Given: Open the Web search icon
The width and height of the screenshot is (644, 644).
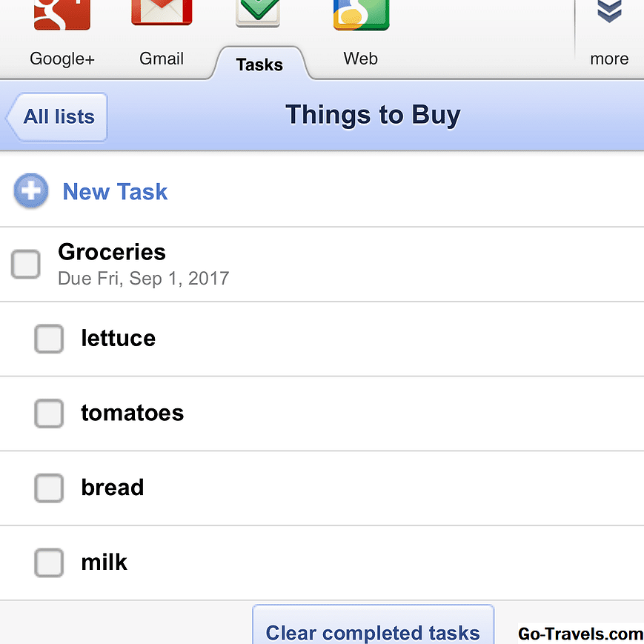Looking at the screenshot, I should pos(361,13).
